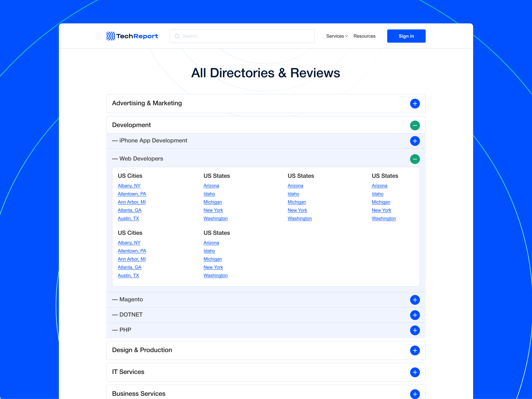Image resolution: width=532 pixels, height=399 pixels.
Task: Open the Albany, NY directory link
Action: (x=129, y=186)
